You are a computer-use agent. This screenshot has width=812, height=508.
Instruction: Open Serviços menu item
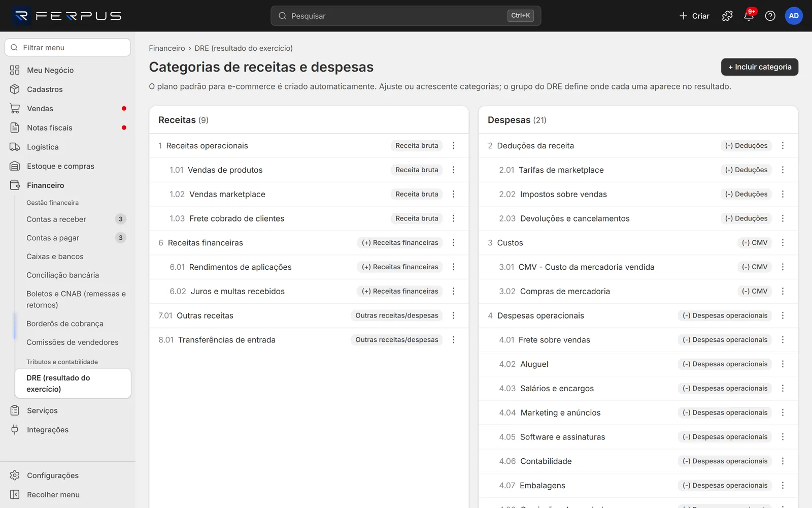coord(68,410)
